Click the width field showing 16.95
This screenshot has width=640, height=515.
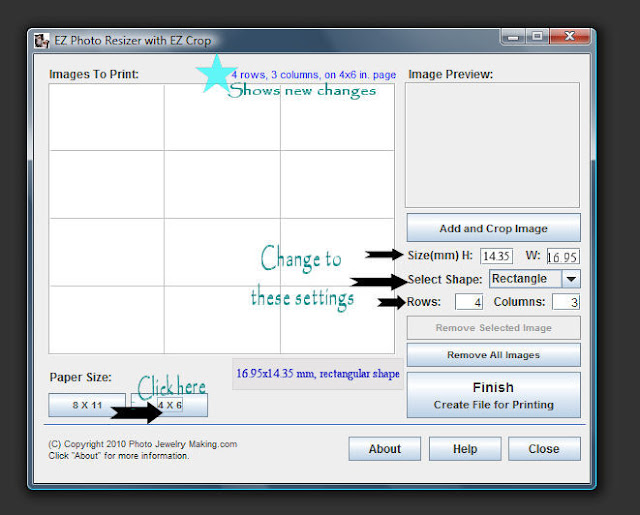tap(563, 256)
